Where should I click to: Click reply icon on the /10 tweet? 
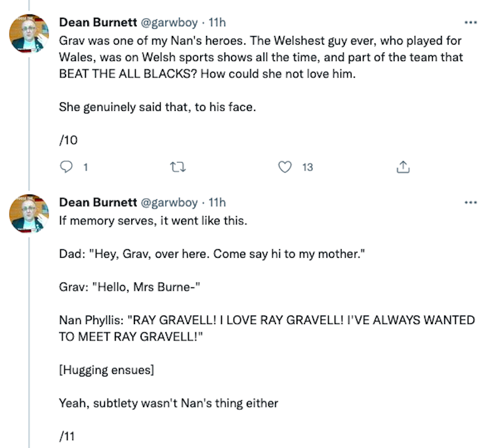(66, 168)
